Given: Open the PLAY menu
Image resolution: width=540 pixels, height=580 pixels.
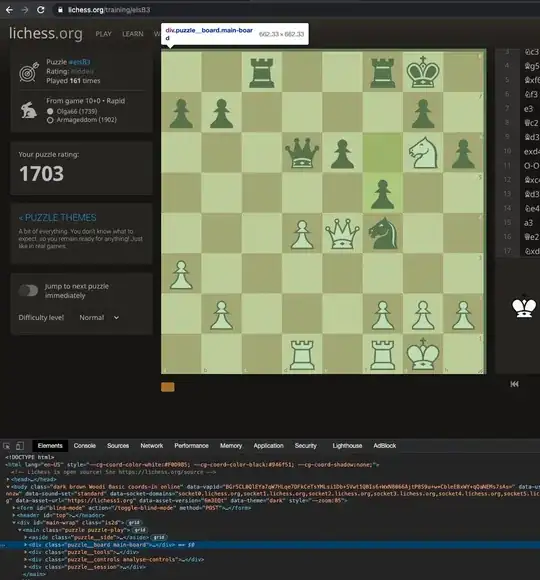Looking at the screenshot, I should (104, 34).
